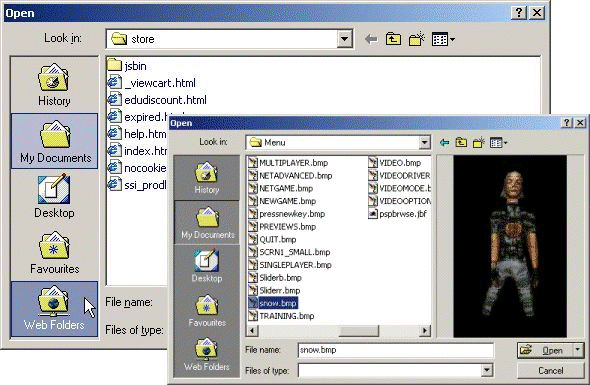Select NETGAME.bmp

281,189
